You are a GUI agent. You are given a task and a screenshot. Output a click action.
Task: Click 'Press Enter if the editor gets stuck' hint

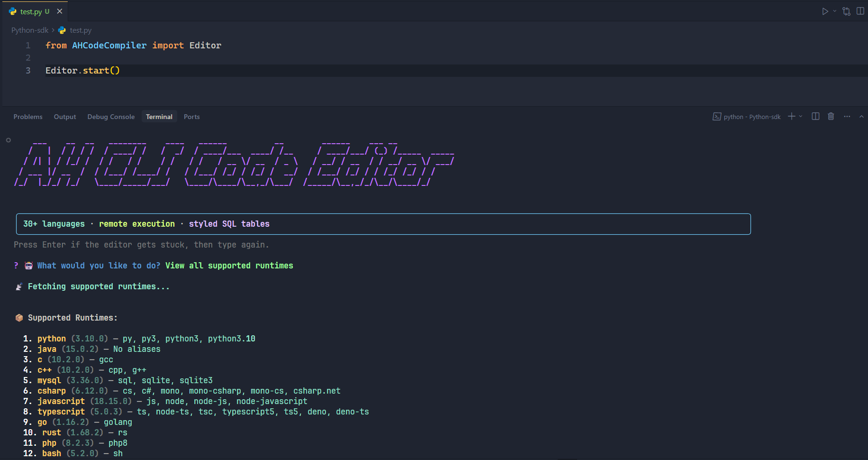[142, 245]
